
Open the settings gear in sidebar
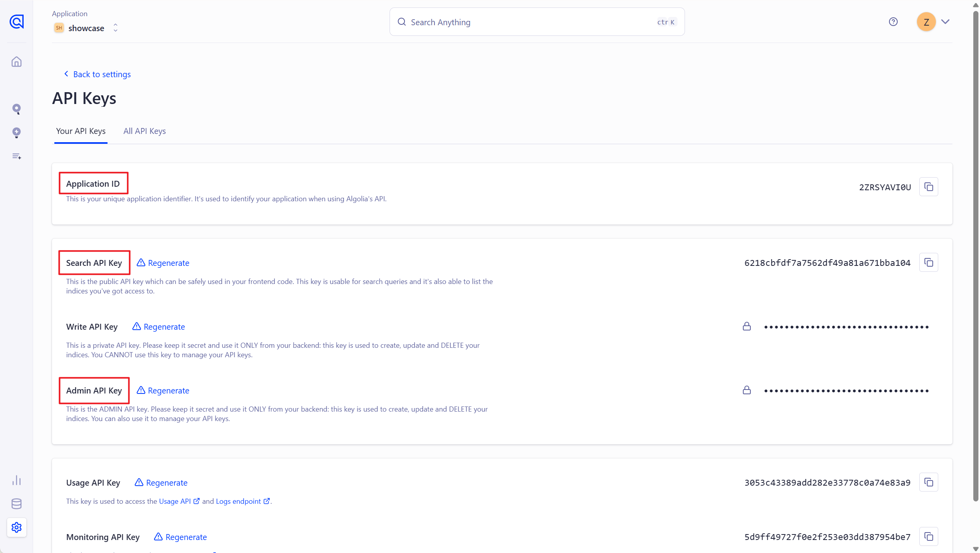tap(17, 527)
